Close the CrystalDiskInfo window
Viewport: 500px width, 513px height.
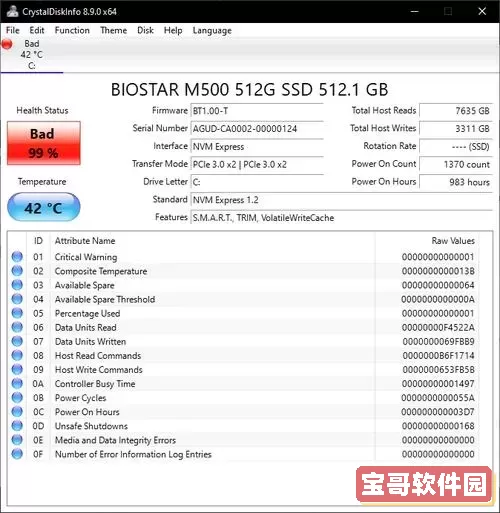pyautogui.click(x=482, y=11)
